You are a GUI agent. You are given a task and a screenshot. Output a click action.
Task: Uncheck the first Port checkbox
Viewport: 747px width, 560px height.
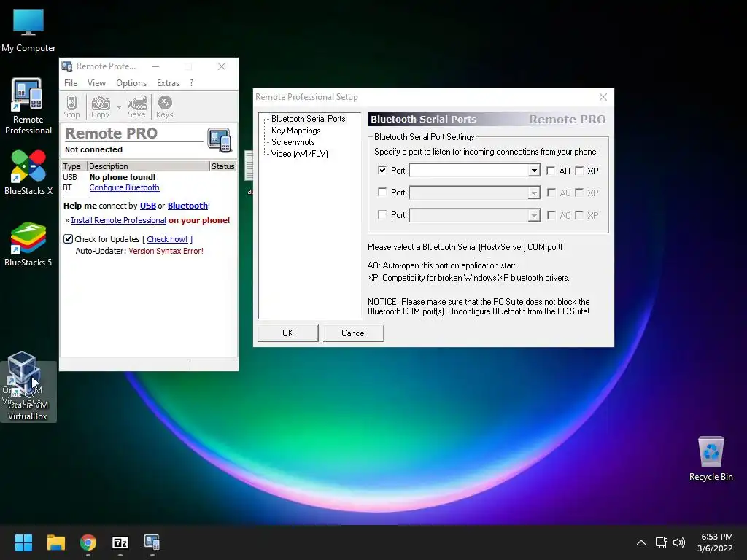382,170
